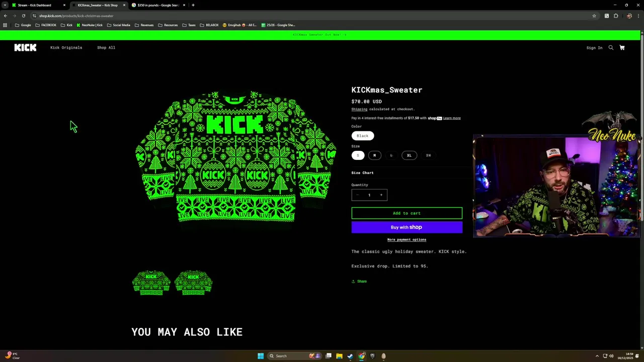Click the address bar URL
Viewport: 644px width, 362px height.
[76, 16]
